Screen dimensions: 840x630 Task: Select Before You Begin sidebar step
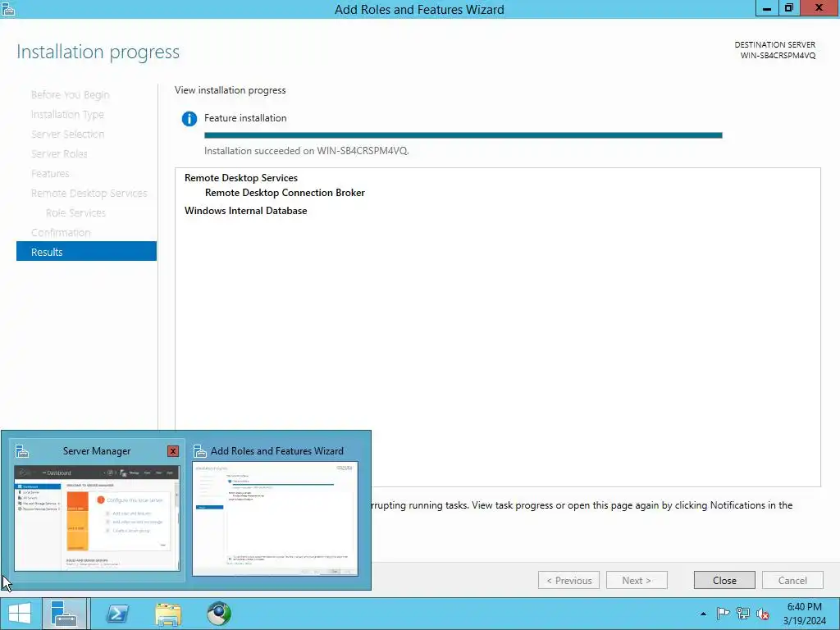71,95
